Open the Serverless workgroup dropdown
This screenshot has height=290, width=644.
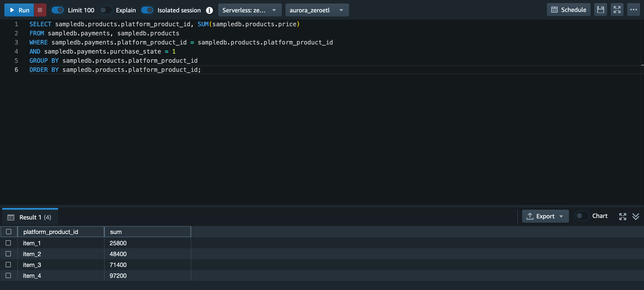250,10
